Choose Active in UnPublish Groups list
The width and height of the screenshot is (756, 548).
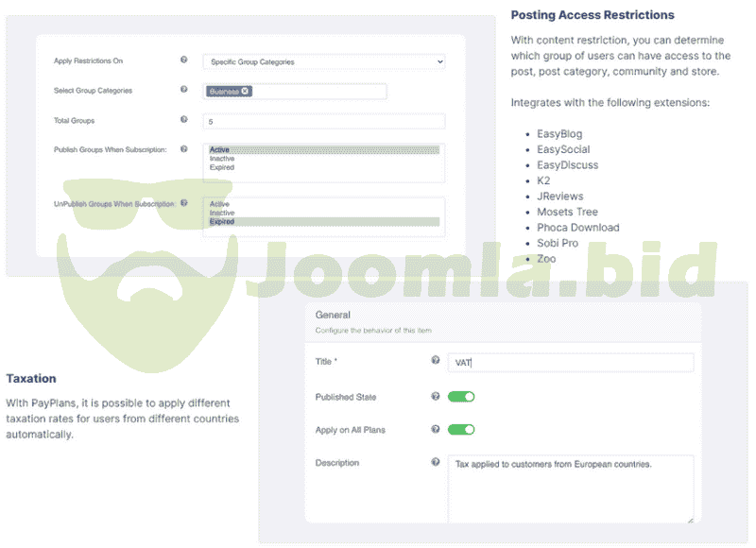(x=219, y=204)
